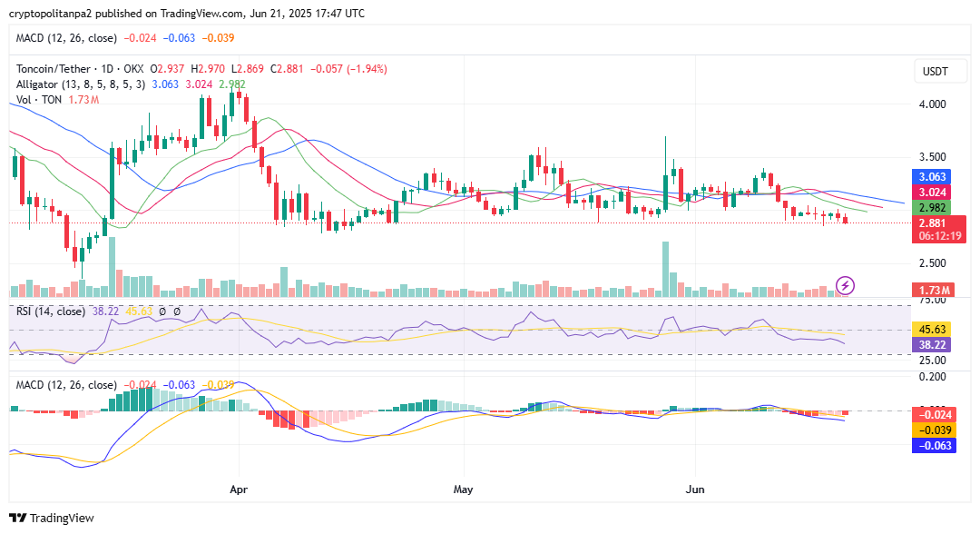980x534 pixels.
Task: Click the Apr label on time axis
Action: coord(239,489)
